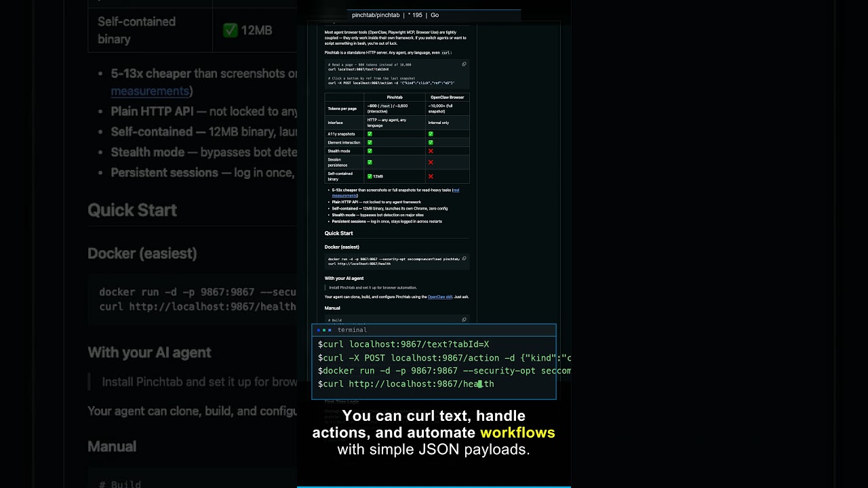Click the Interface row label in table
Viewport: 868px width, 488px height.
(x=336, y=123)
